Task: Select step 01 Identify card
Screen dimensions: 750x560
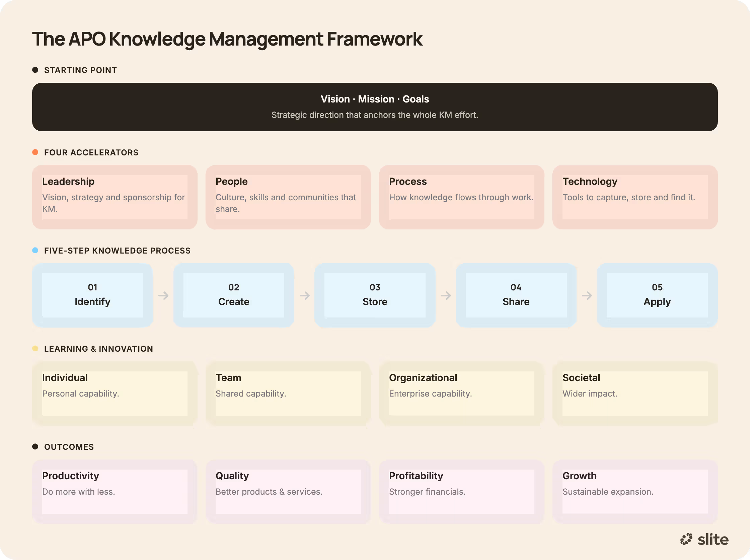Action: pos(92,295)
